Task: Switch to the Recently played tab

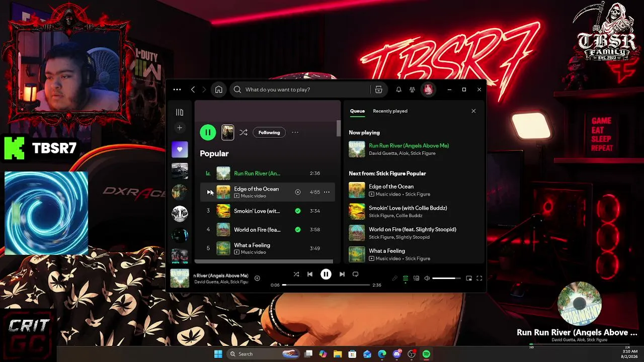Action: (x=390, y=111)
